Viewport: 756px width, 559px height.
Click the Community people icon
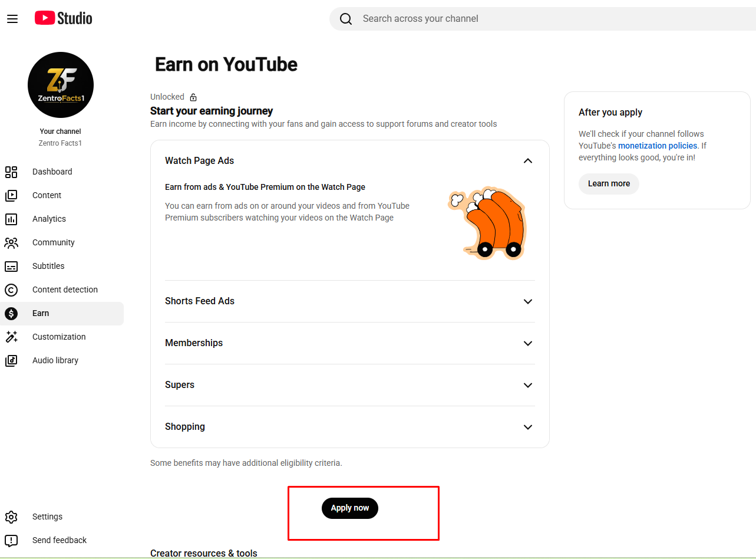11,242
